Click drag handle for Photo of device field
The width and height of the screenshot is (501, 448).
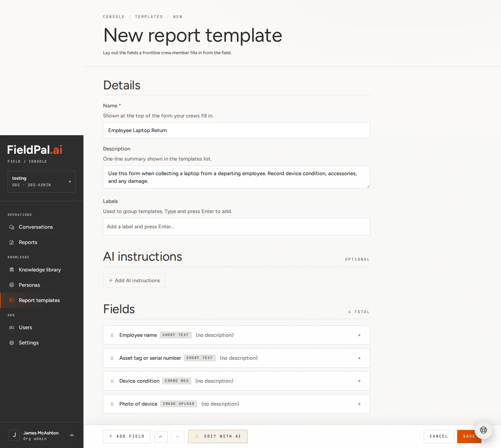(112, 404)
